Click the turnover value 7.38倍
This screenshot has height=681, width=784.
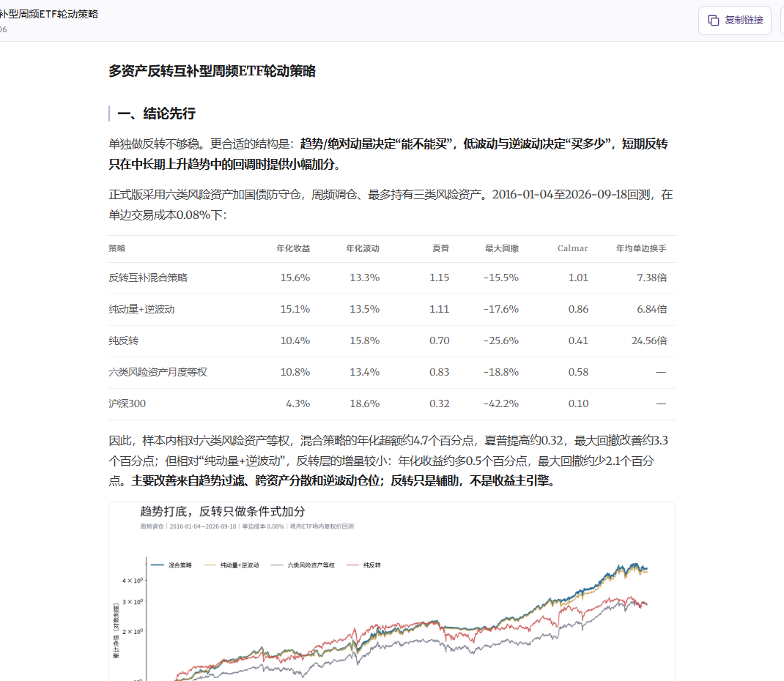point(652,278)
